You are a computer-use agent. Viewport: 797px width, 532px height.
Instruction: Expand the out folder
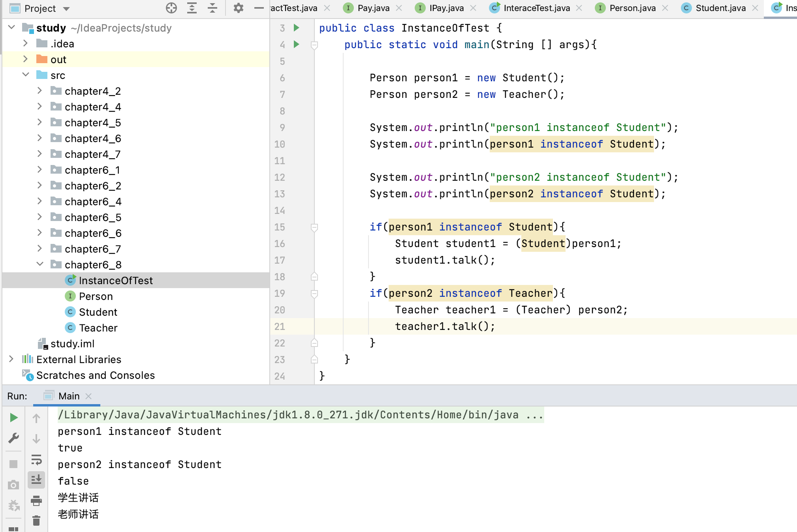pos(26,59)
